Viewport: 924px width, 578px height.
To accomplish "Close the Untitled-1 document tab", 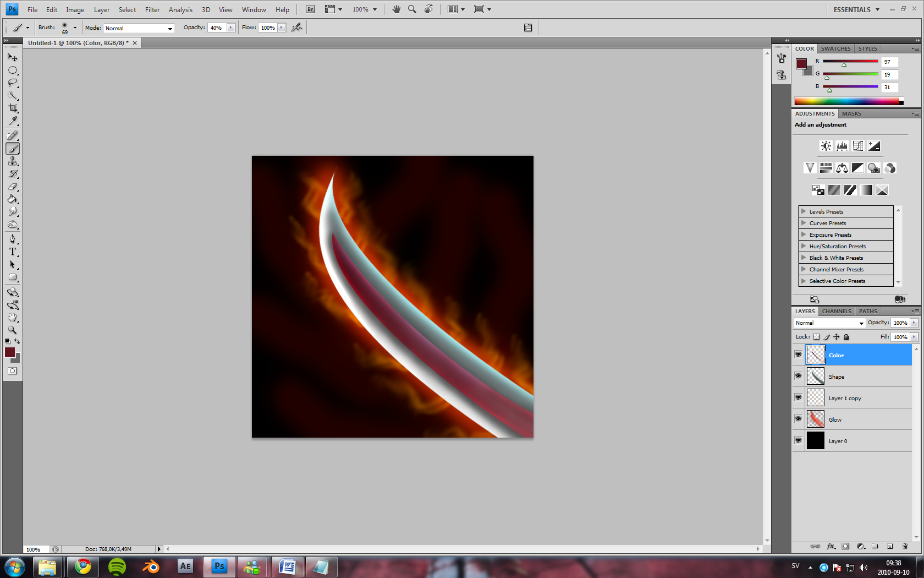I will click(x=134, y=43).
